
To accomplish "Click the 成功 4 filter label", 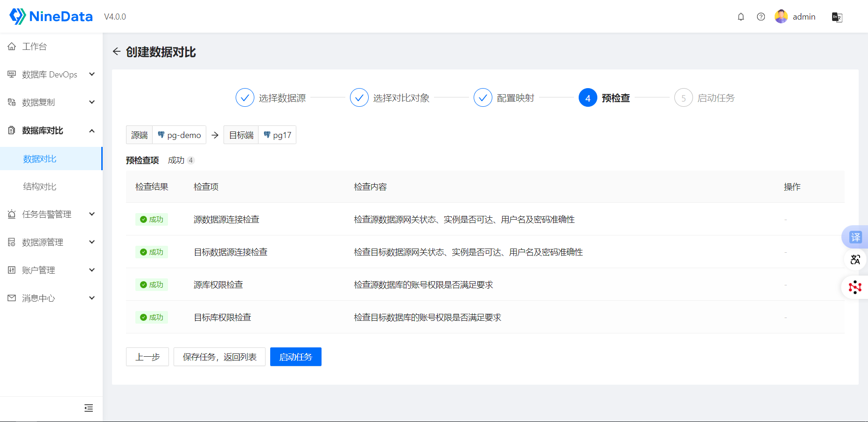I will (x=181, y=160).
